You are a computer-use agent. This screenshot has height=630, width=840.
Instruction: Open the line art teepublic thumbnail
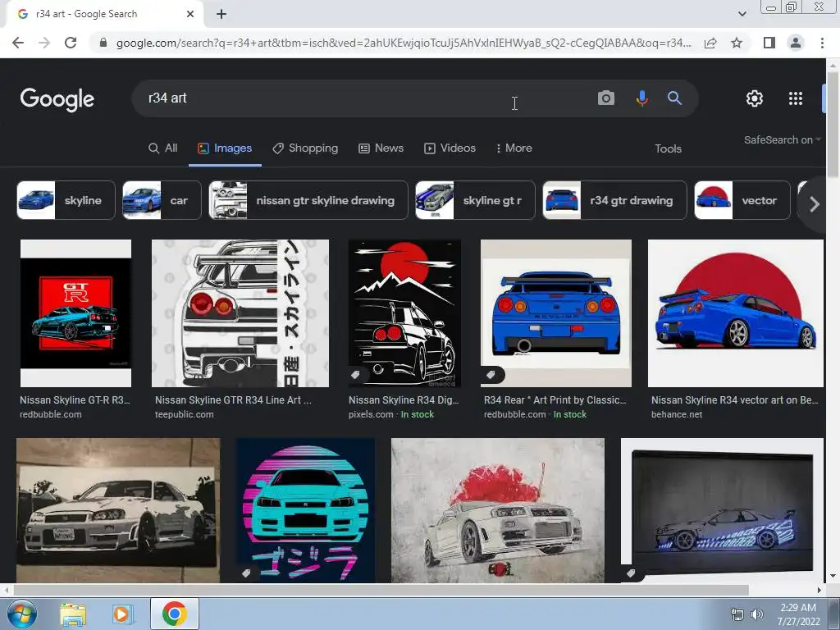click(x=240, y=313)
